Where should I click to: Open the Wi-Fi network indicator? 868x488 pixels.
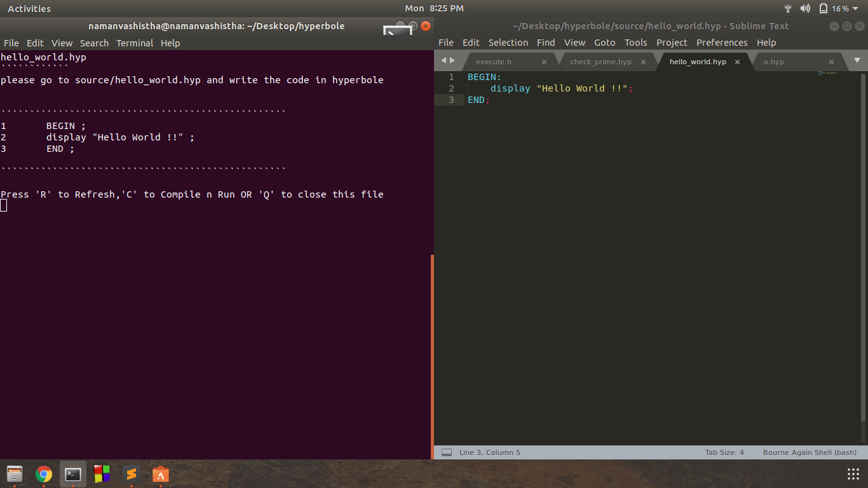tap(788, 8)
